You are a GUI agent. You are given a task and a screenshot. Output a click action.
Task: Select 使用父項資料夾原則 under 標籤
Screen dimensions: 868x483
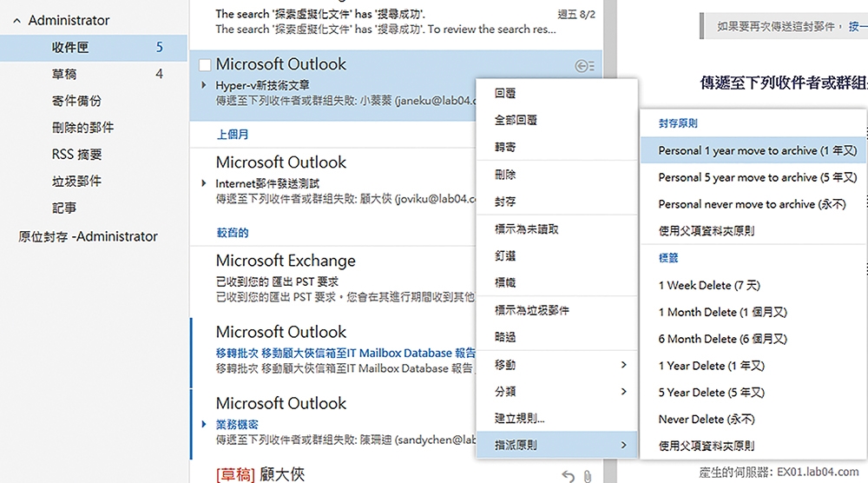click(754, 446)
